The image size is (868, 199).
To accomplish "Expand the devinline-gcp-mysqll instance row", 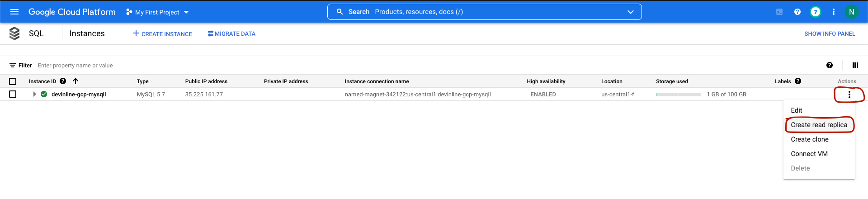I will [x=34, y=94].
